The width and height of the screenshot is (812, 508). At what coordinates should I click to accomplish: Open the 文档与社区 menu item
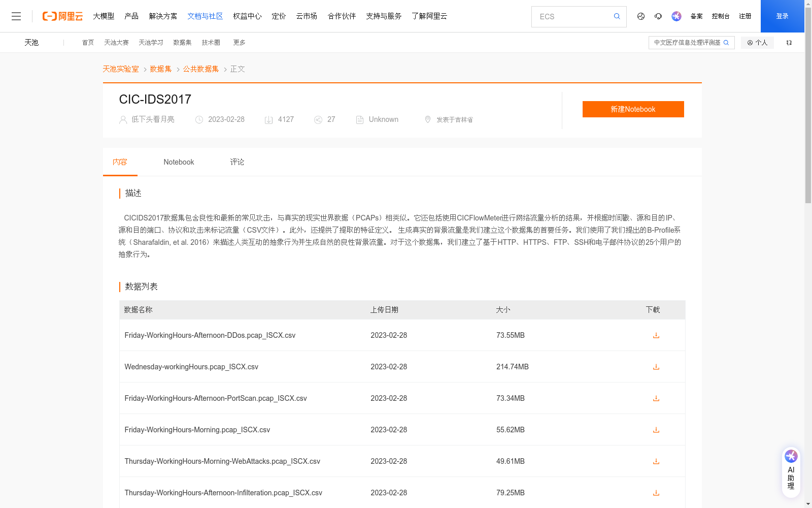tap(205, 16)
